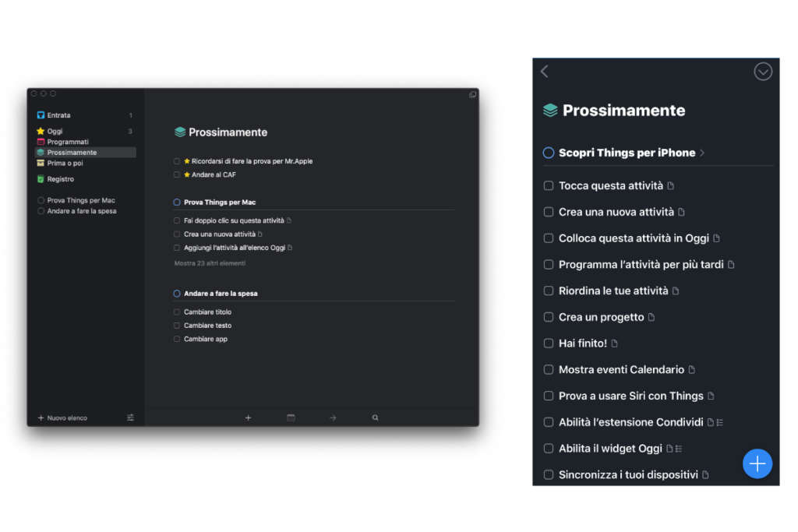Viewport: 798px width, 532px height.
Task: Open sidebar filter settings sliders icon
Action: click(130, 417)
